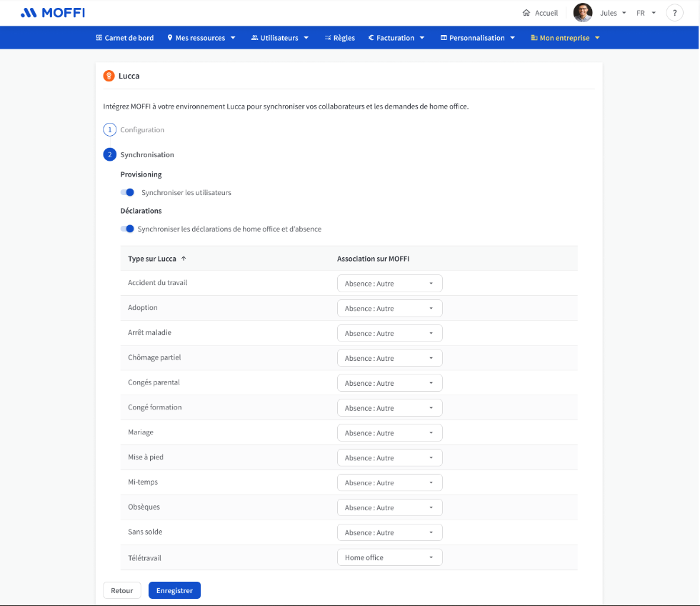Open Mes ressources menu
Image resolution: width=700 pixels, height=606 pixels.
pos(201,38)
